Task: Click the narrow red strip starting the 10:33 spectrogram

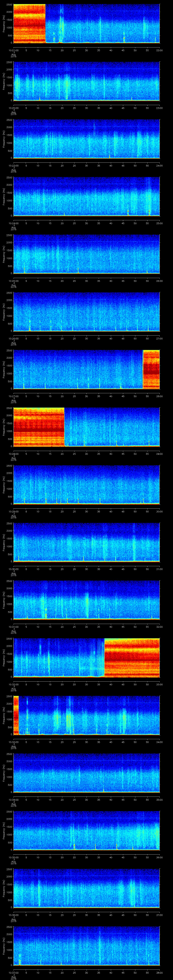Action: pos(16,715)
